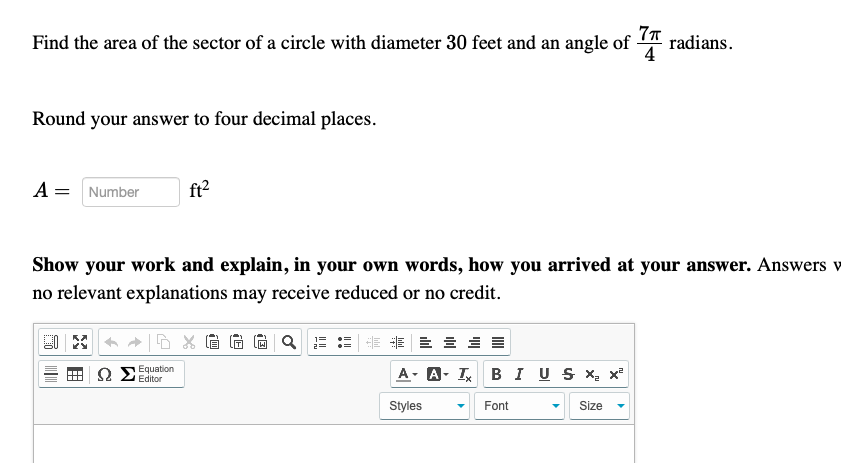Image resolution: width=841 pixels, height=463 pixels.
Task: Open the text color picker
Action: (x=407, y=374)
